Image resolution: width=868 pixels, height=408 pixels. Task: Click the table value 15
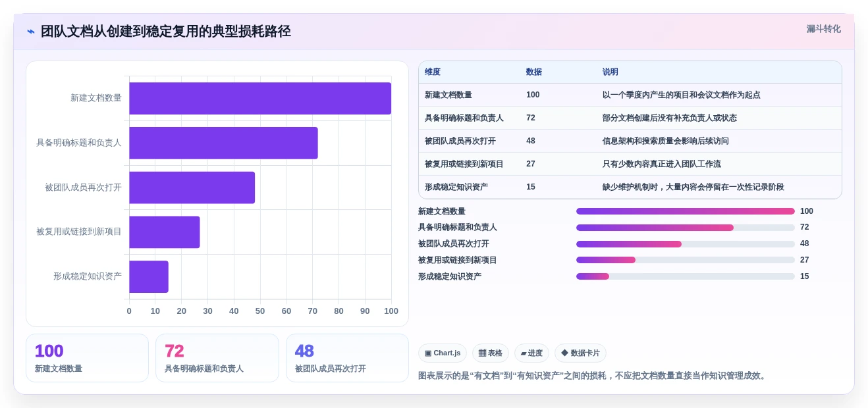click(x=531, y=187)
